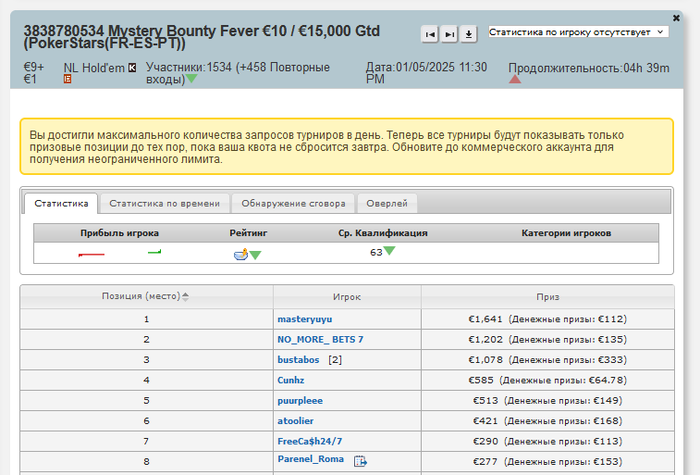Open the player statistics dropdown
Image resolution: width=700 pixels, height=475 pixels.
tap(578, 32)
